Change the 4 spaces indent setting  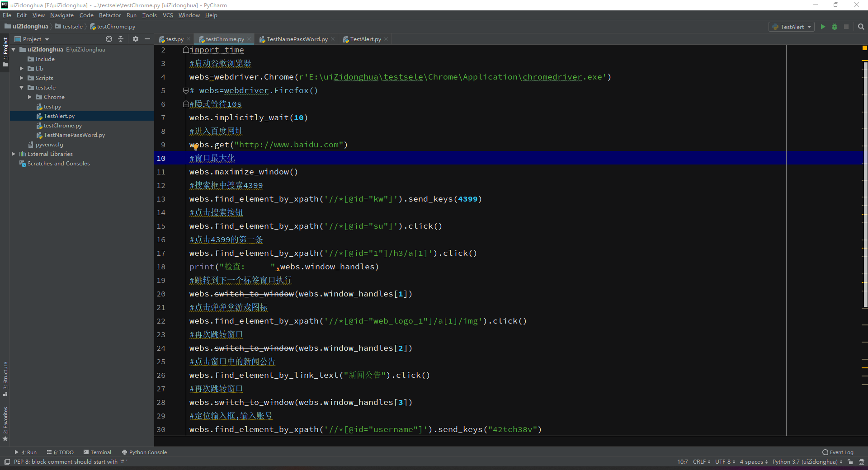[x=754, y=462]
